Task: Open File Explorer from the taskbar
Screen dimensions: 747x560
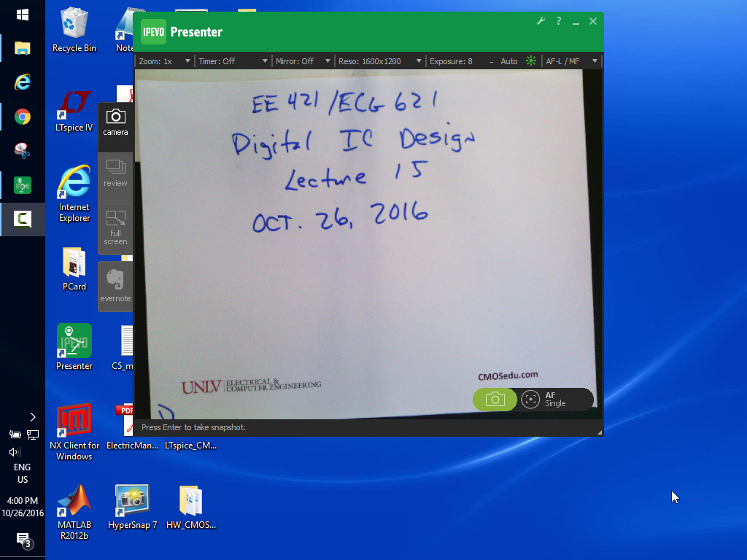Action: (23, 48)
